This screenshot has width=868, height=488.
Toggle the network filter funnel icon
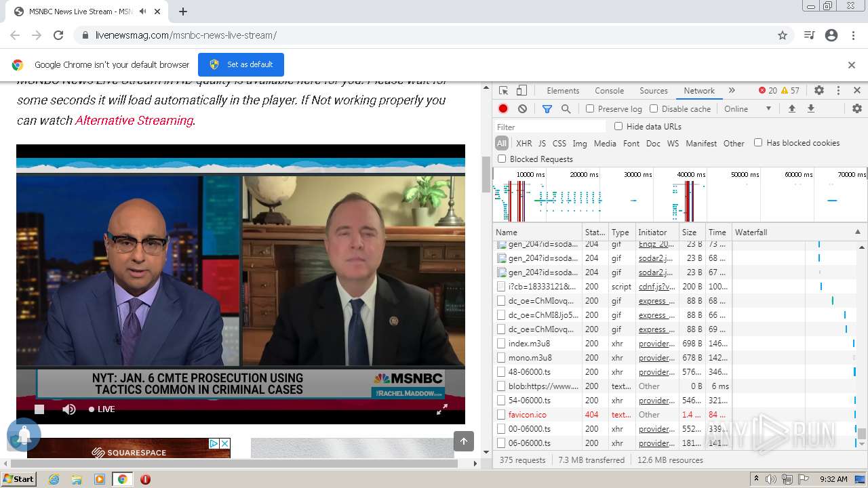pyautogui.click(x=547, y=108)
